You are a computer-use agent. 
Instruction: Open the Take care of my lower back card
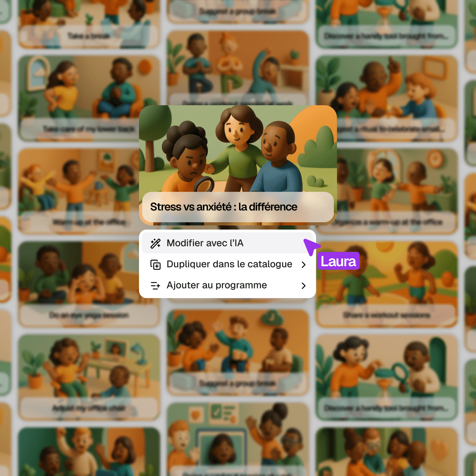pos(89,98)
